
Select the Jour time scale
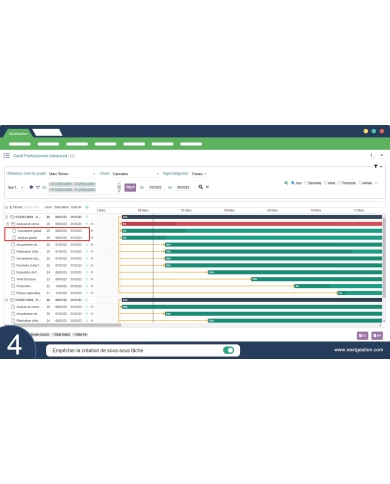pyautogui.click(x=293, y=183)
